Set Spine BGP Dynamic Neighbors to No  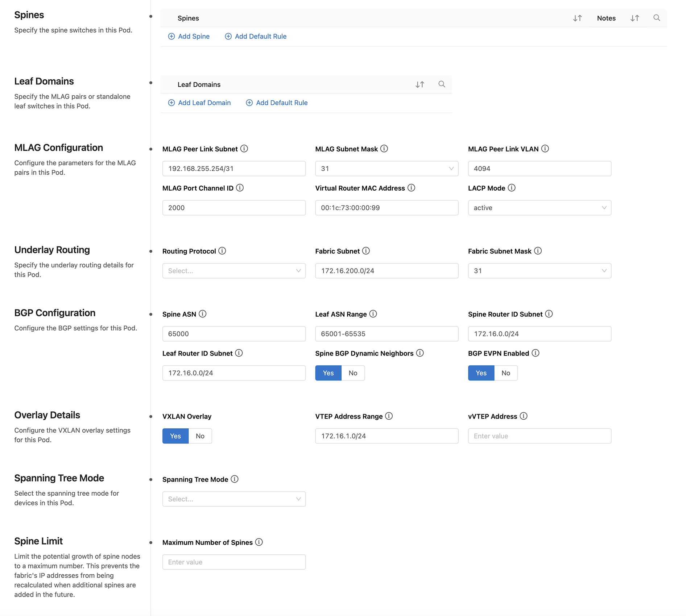[352, 373]
